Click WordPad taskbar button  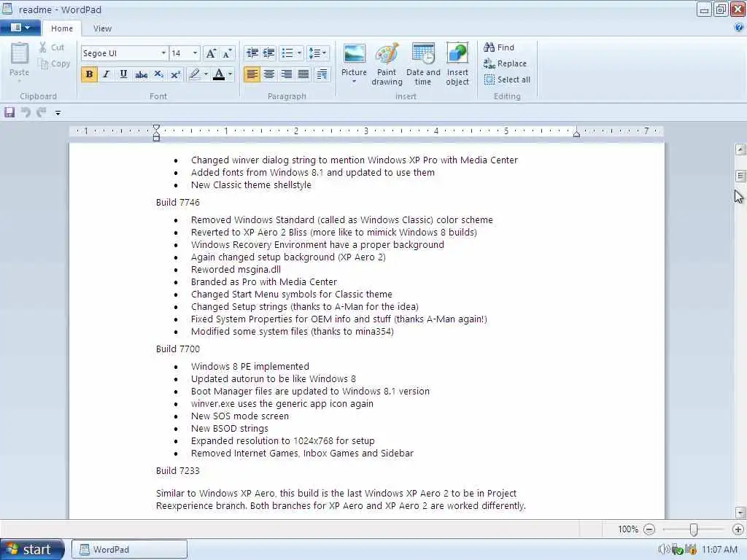[130, 550]
